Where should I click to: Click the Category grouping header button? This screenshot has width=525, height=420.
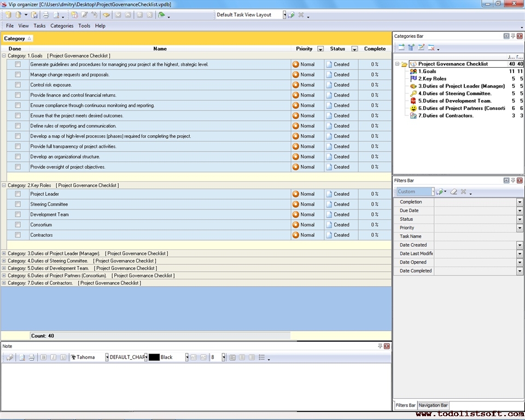point(17,38)
